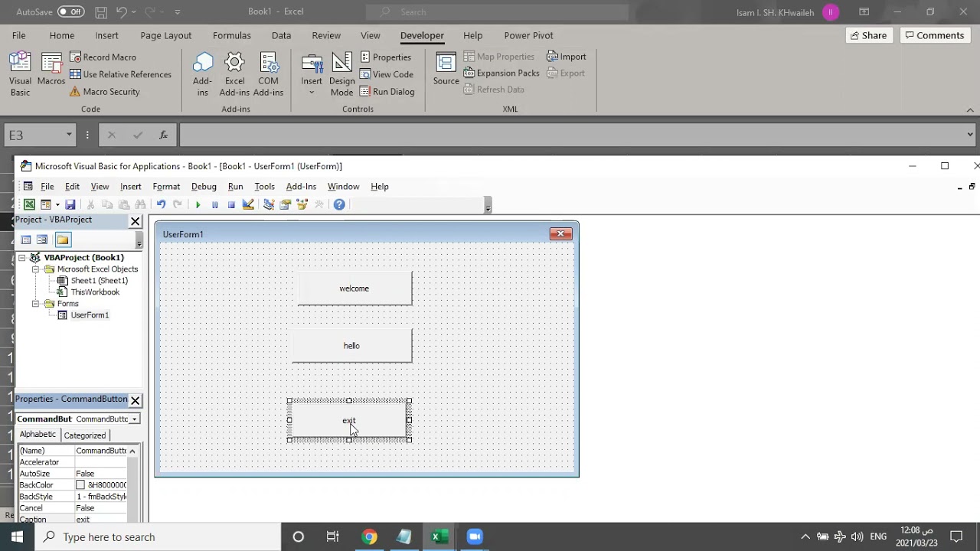Viewport: 980px width, 551px height.
Task: Open the VBA Add-Ins menu
Action: [301, 187]
